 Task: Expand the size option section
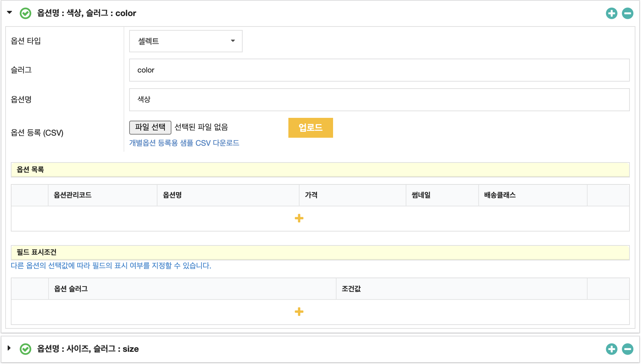(x=9, y=348)
